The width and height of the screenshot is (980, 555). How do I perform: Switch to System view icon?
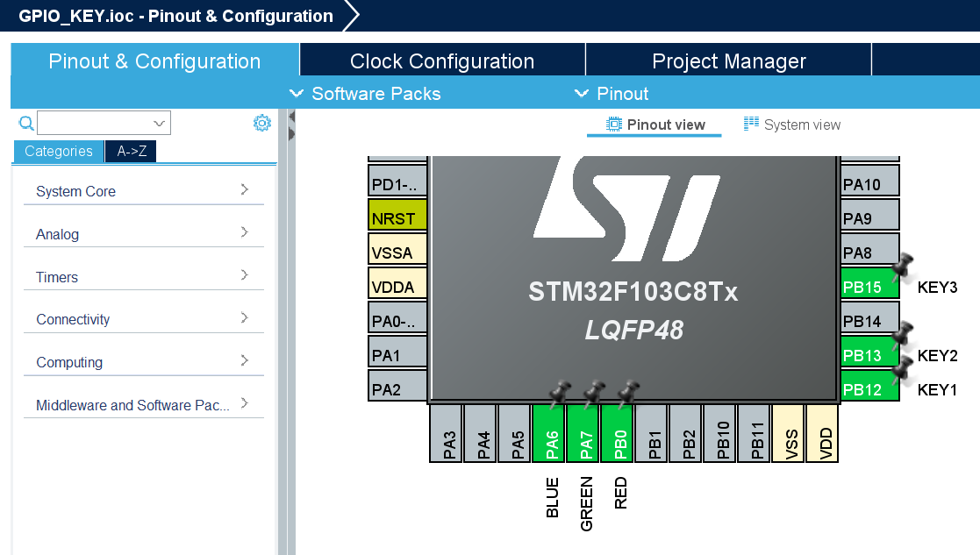[752, 125]
